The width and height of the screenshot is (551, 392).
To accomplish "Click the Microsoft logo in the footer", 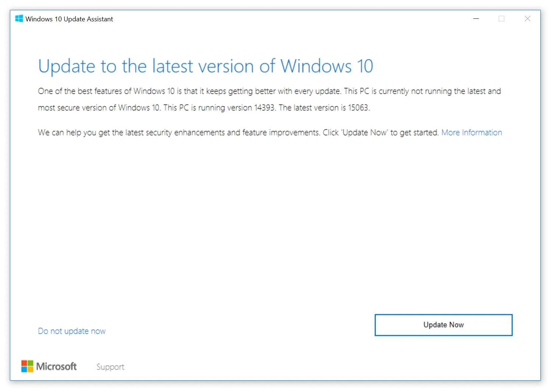I will tap(49, 366).
